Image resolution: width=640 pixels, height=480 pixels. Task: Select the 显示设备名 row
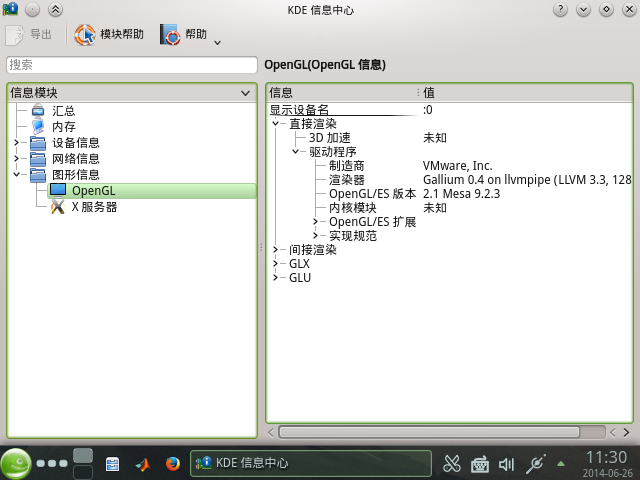pyautogui.click(x=449, y=110)
